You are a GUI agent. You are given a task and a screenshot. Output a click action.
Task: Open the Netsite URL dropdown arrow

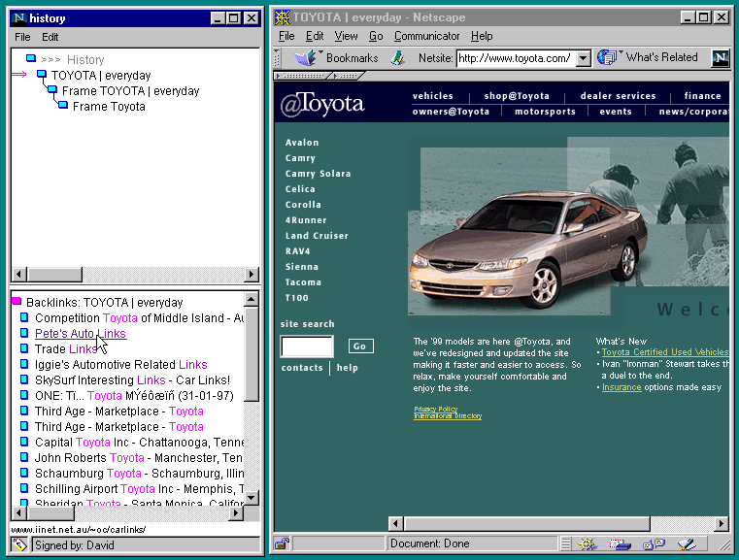584,58
